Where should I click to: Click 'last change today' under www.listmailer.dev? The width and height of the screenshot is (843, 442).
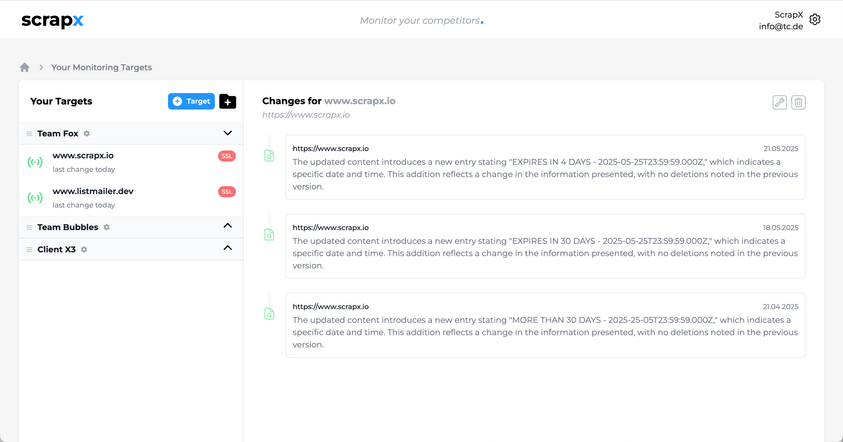coord(84,205)
